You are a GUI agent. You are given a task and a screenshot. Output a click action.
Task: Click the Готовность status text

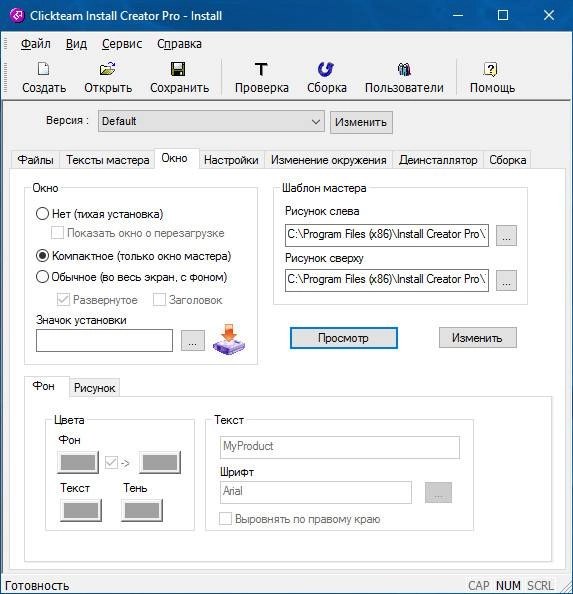(x=37, y=586)
